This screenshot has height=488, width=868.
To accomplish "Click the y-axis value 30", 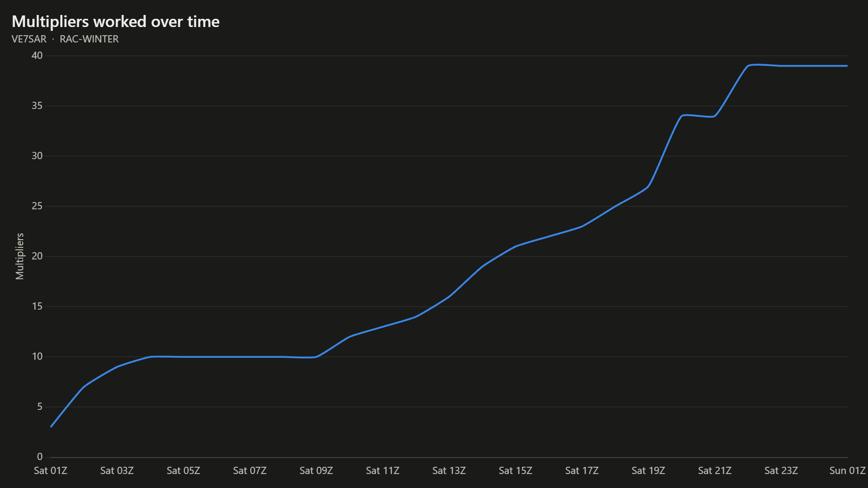I will 37,156.
